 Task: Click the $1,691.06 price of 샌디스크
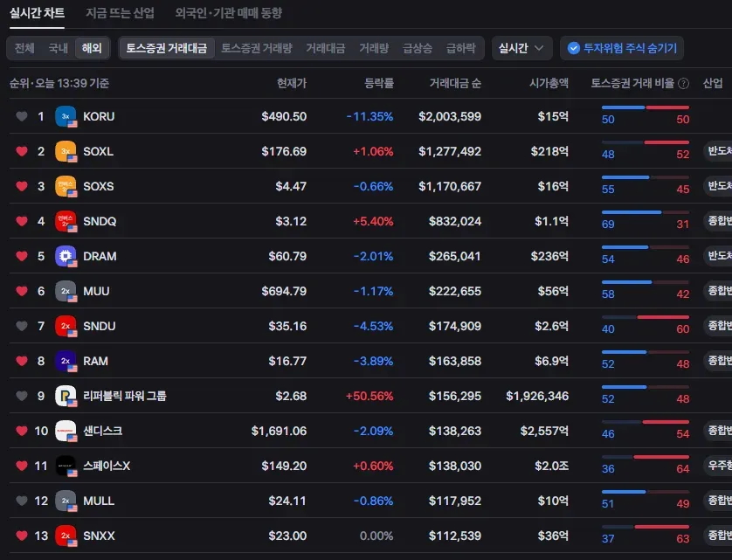(279, 431)
